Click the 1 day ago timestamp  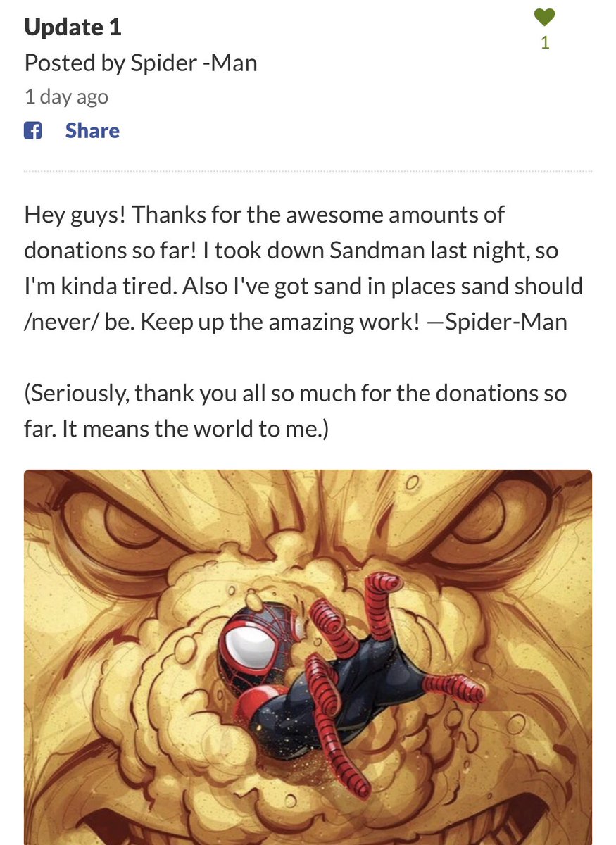(66, 96)
